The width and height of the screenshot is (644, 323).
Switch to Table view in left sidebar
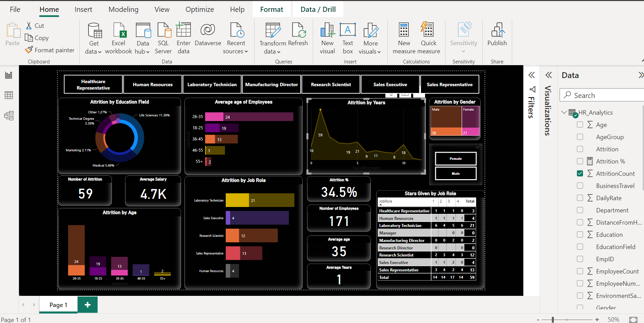coord(8,95)
